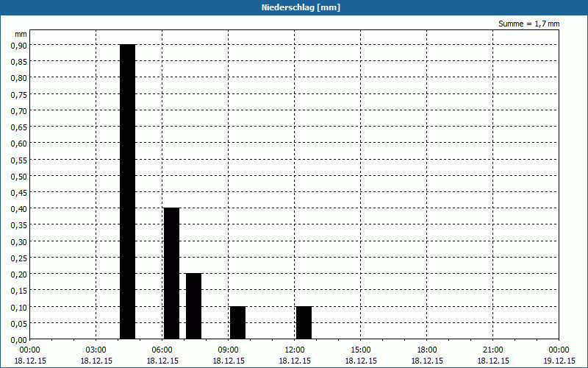Click the 09:00 time axis label
This screenshot has height=368, width=588.
[229, 350]
